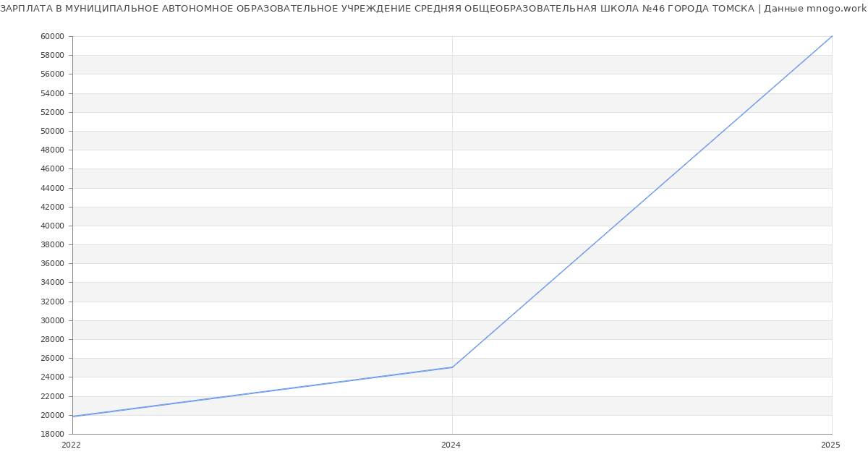Click the y-axis label 54000
868x470 pixels.
[53, 93]
